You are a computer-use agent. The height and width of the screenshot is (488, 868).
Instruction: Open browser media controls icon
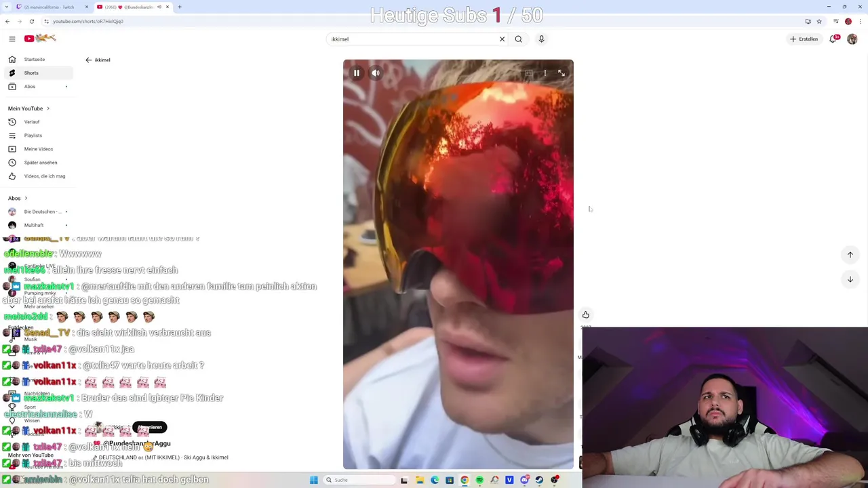[836, 21]
